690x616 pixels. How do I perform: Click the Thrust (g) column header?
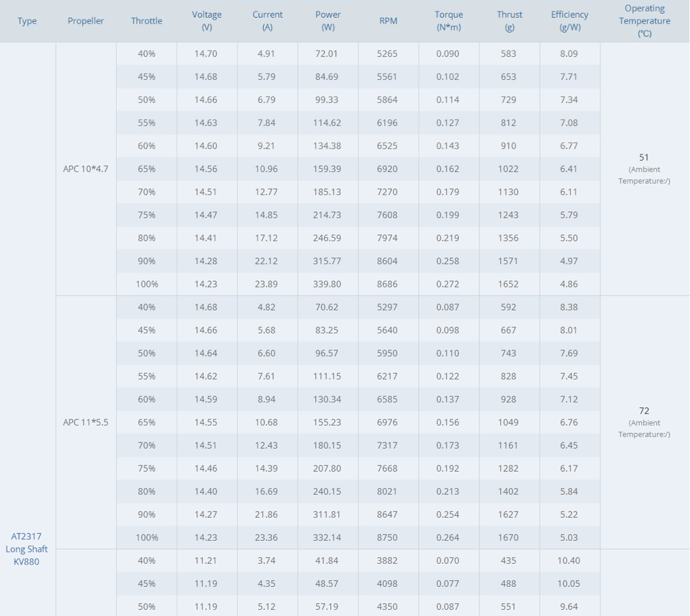(510, 21)
